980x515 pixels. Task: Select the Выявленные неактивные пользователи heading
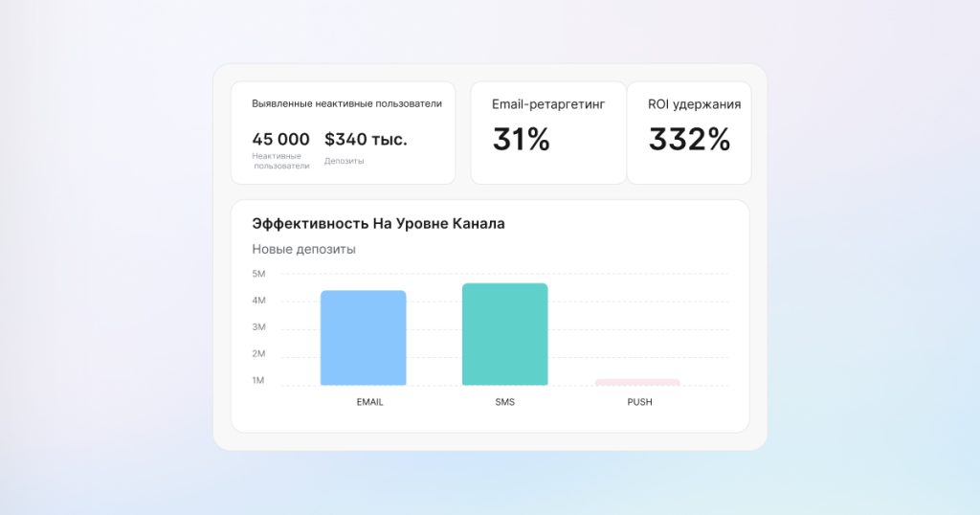pyautogui.click(x=346, y=103)
